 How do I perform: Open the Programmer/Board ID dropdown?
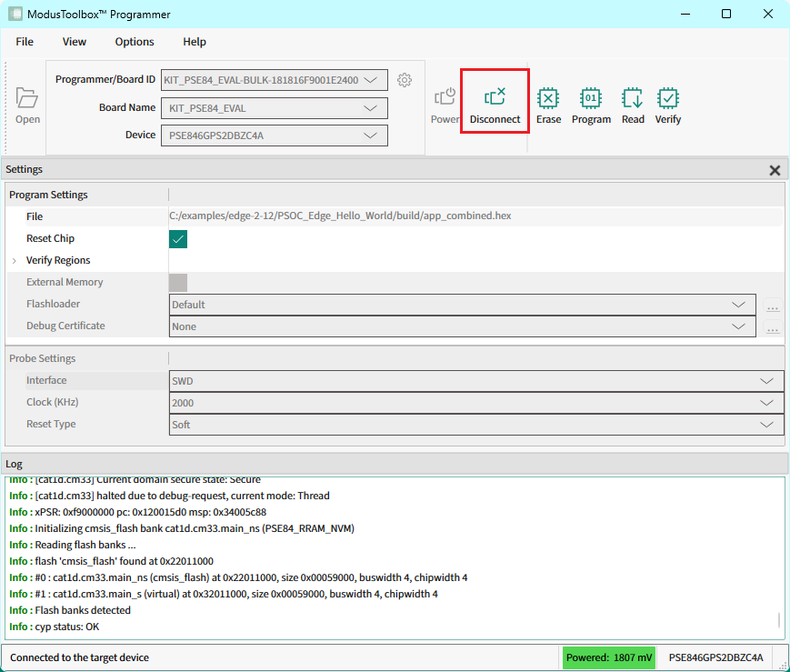coord(369,80)
